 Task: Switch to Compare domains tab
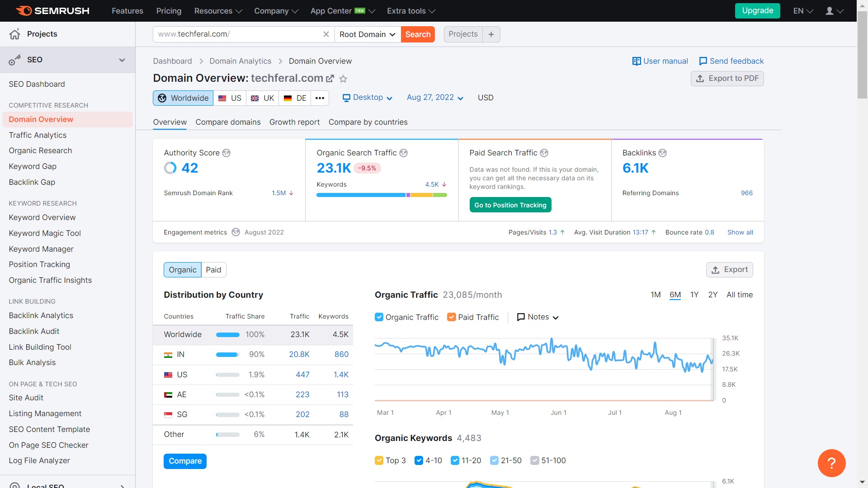[x=228, y=122]
